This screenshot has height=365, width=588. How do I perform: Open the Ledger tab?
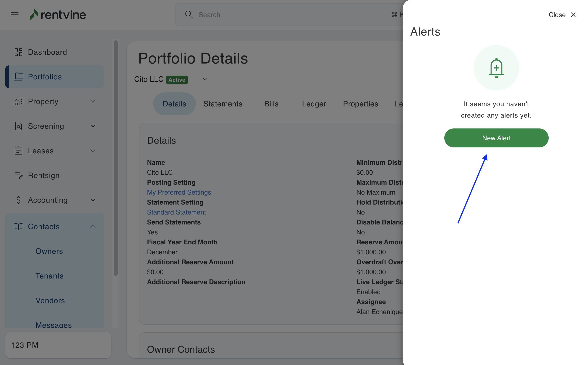(x=314, y=104)
